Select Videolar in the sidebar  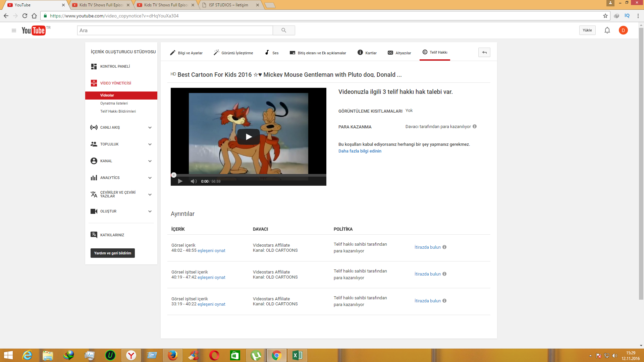tap(121, 95)
